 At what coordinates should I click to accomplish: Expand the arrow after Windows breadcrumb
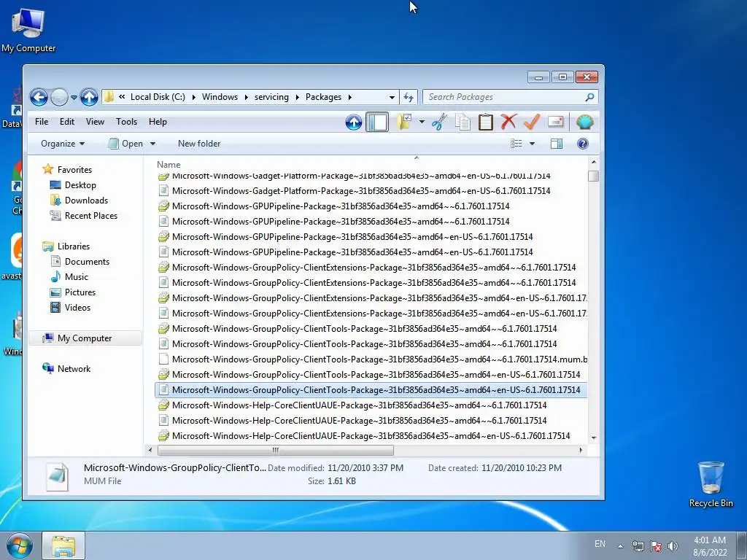tap(247, 97)
